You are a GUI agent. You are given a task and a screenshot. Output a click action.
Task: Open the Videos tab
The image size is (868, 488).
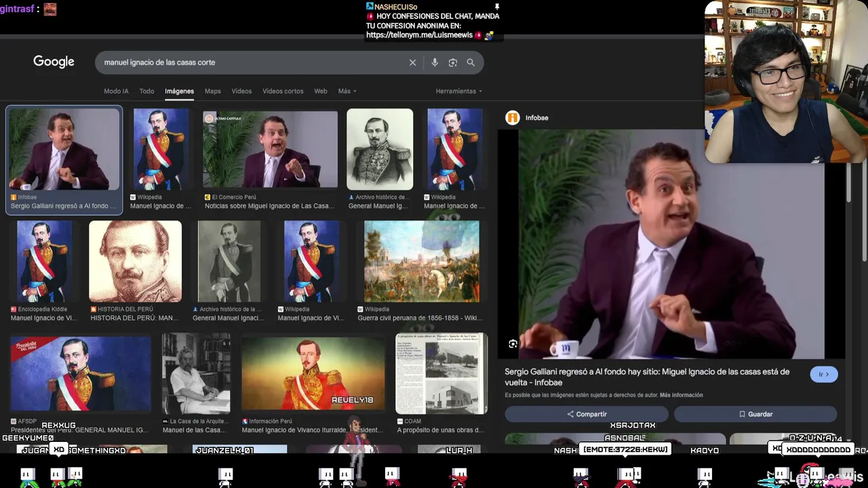tap(241, 91)
